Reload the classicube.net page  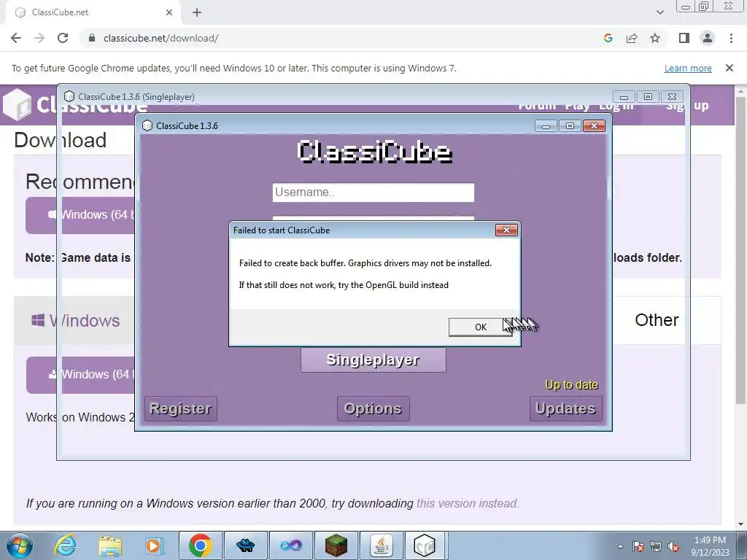(63, 38)
